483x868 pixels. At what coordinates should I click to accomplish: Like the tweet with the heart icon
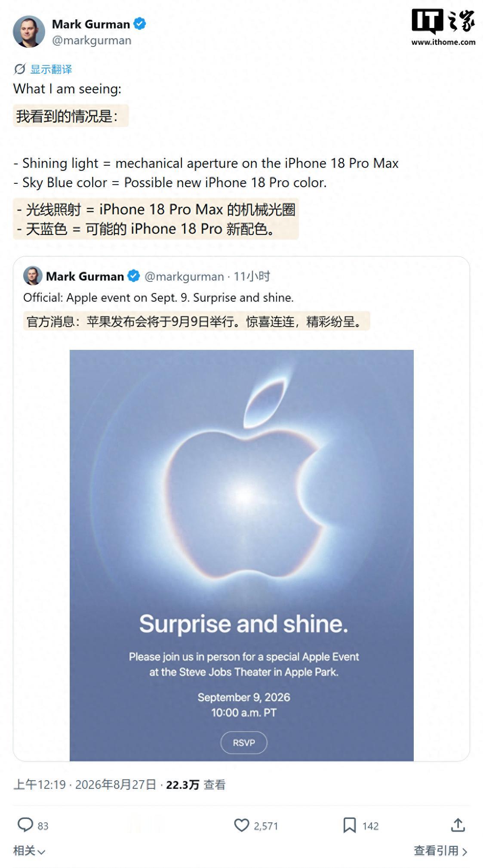pyautogui.click(x=241, y=825)
